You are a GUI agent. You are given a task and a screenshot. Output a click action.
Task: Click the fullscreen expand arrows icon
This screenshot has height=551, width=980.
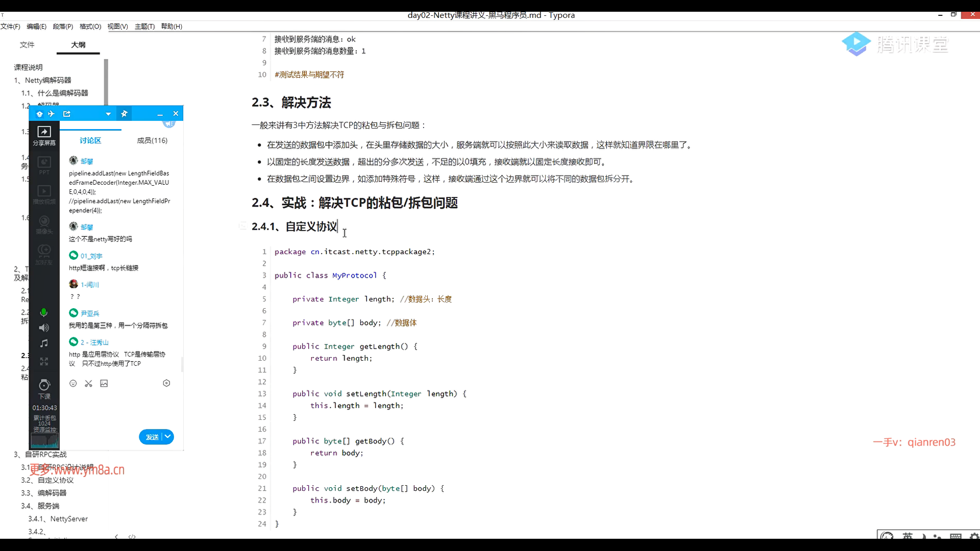(x=44, y=362)
